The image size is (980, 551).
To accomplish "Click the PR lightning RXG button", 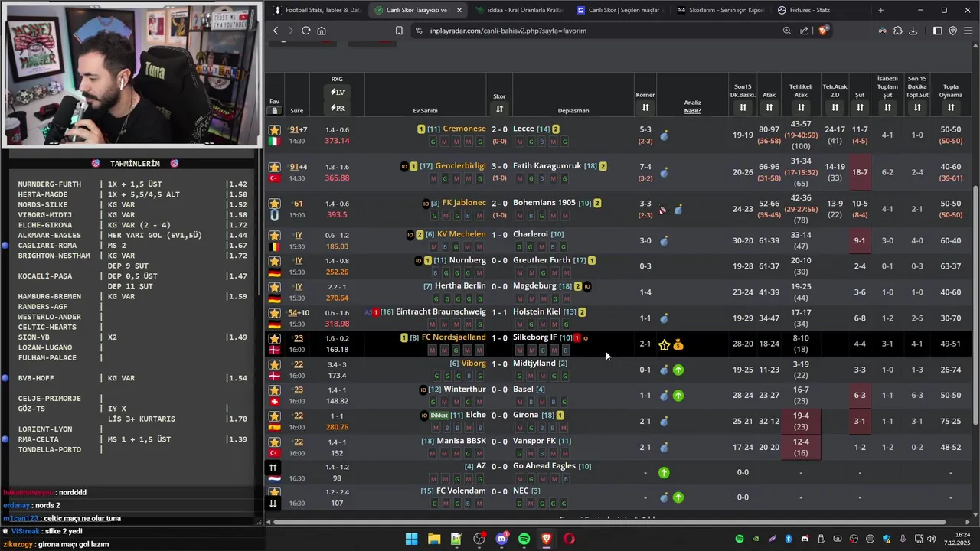I will pyautogui.click(x=337, y=108).
